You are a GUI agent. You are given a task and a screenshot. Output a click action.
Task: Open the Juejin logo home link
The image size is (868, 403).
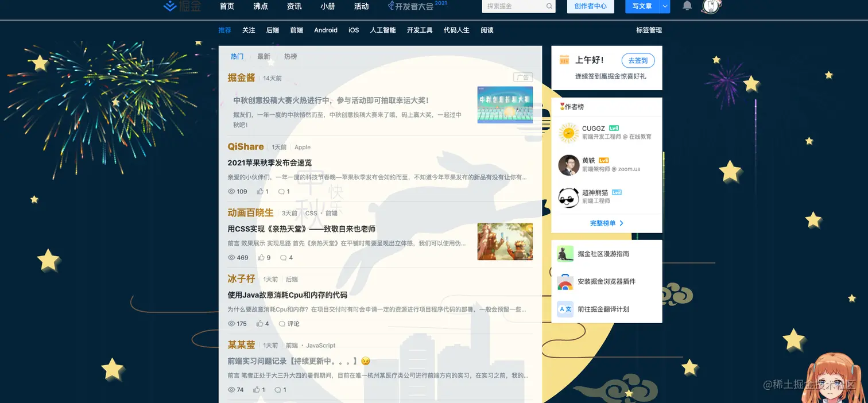point(183,6)
